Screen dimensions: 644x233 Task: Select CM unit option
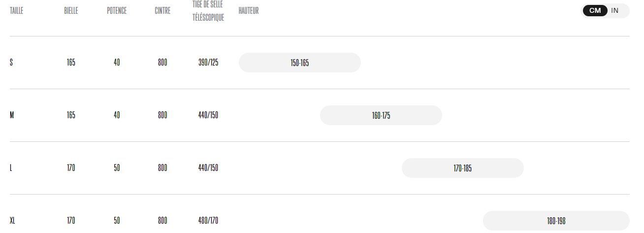(595, 11)
